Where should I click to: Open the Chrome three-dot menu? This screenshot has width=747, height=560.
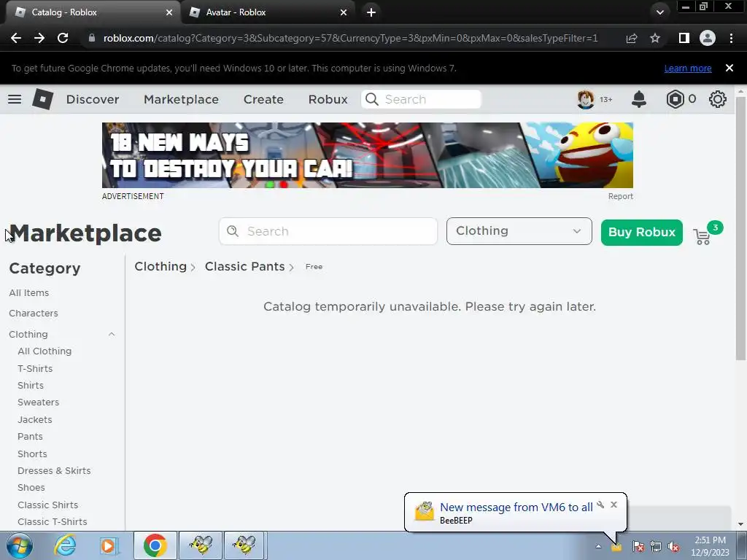click(x=731, y=38)
